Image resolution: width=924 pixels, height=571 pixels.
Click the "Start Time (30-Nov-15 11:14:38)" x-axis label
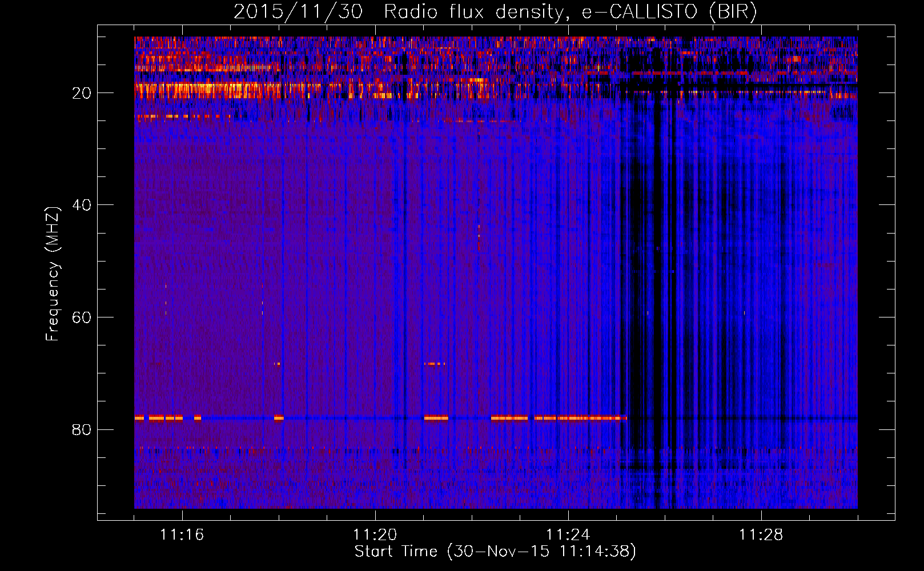tap(495, 552)
